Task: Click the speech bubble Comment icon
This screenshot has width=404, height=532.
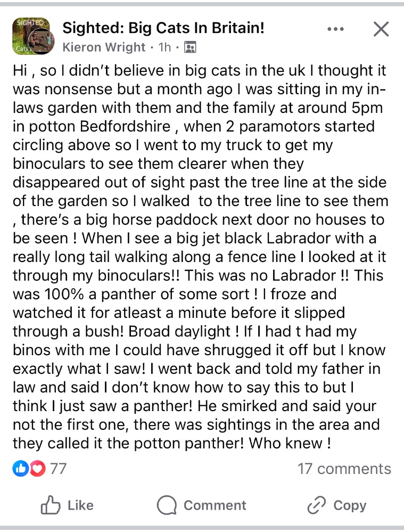Action: (x=167, y=505)
